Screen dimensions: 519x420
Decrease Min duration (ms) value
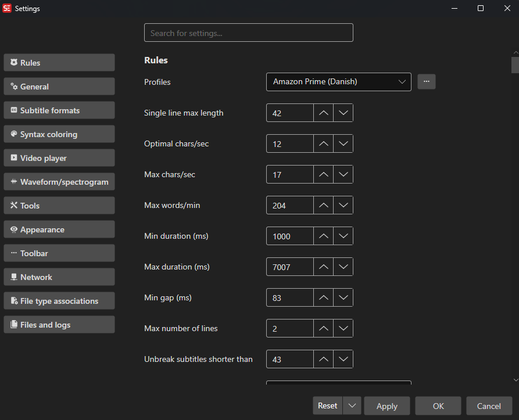(x=343, y=236)
